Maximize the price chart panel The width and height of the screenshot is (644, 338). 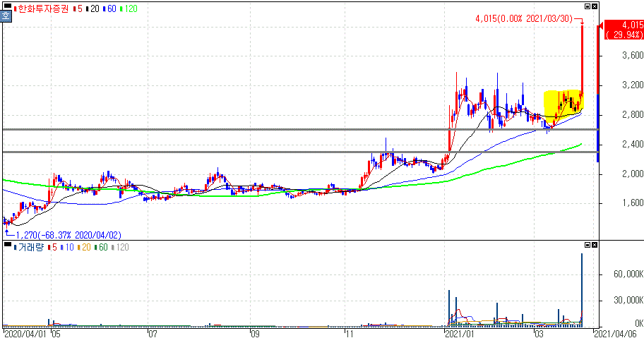(x=588, y=6)
